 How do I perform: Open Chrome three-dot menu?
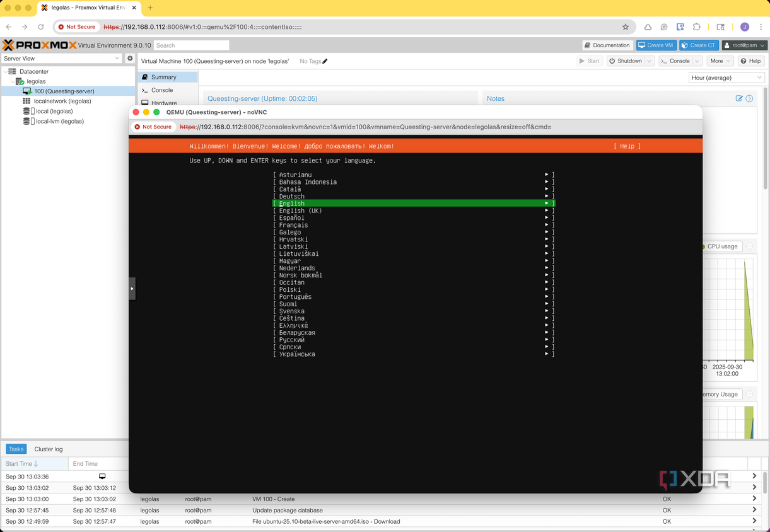tap(761, 27)
